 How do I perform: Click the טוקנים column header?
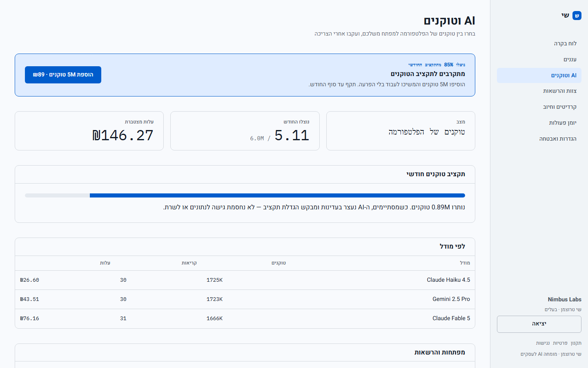(x=278, y=263)
